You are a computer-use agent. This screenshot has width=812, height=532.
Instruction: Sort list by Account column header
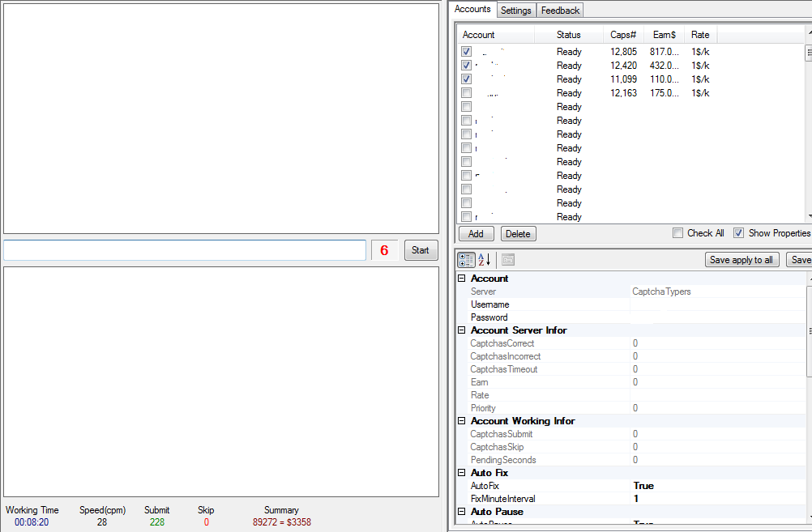click(x=496, y=35)
